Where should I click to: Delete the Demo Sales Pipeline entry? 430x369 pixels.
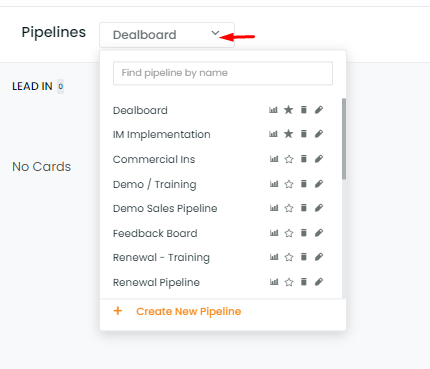point(304,208)
